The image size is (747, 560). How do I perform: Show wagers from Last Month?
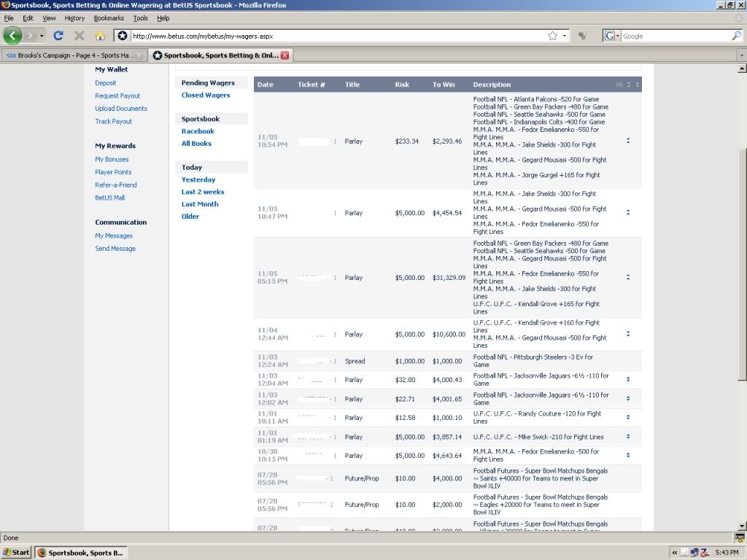[200, 204]
